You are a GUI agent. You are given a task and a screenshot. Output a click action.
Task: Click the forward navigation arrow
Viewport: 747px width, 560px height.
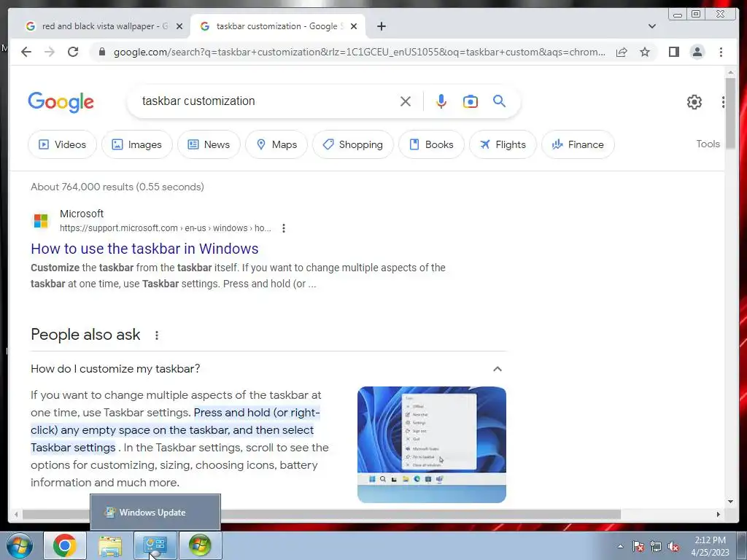coord(50,52)
